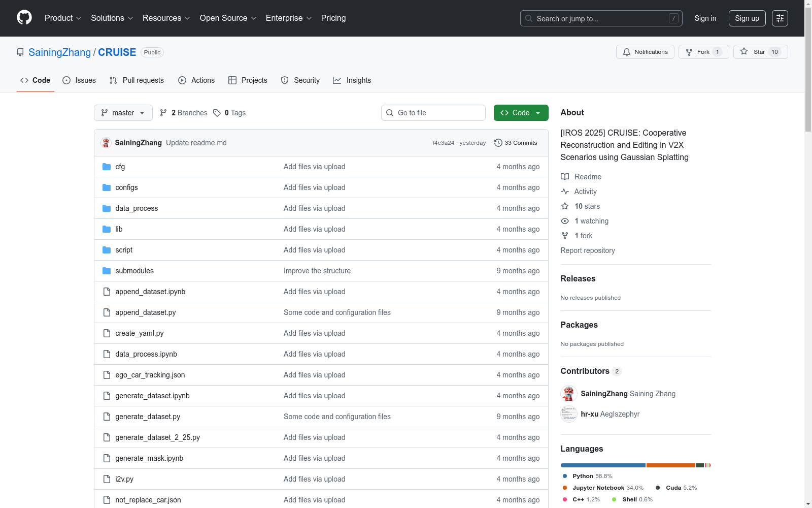This screenshot has height=508, width=812.
Task: Click the repository icon beside SainingZhang
Action: 20,52
